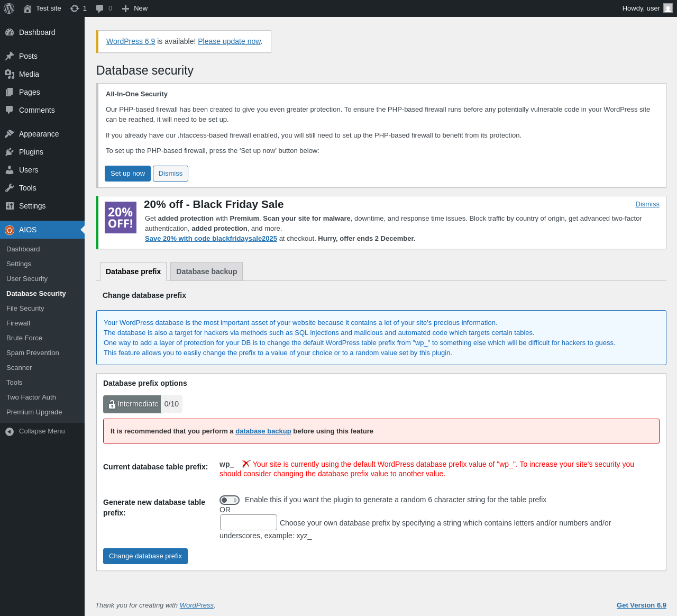Toggle random table prefix generation switch
Screen dimensions: 677x616
(x=230, y=500)
